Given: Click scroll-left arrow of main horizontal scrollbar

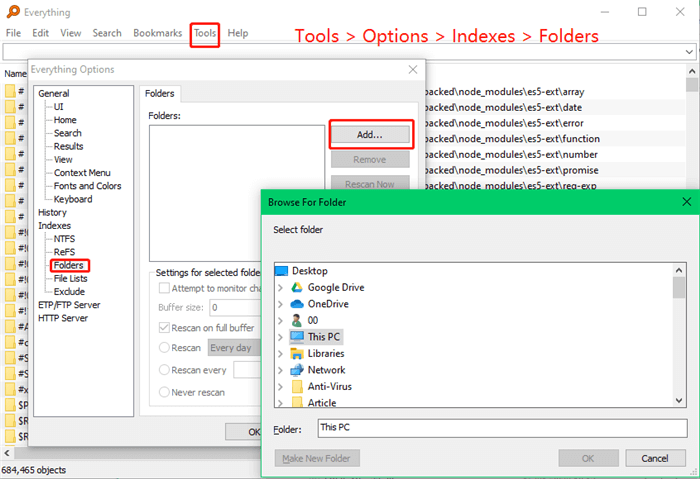Looking at the screenshot, I should 7,453.
